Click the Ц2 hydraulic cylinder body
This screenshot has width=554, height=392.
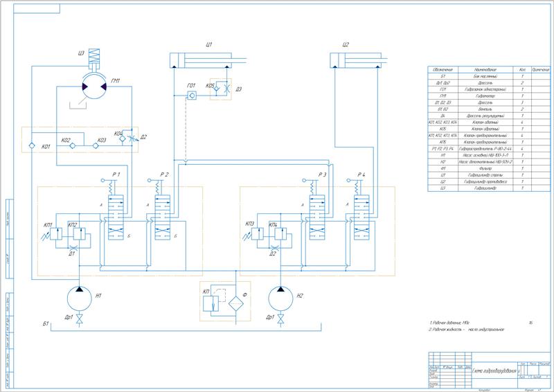356,60
